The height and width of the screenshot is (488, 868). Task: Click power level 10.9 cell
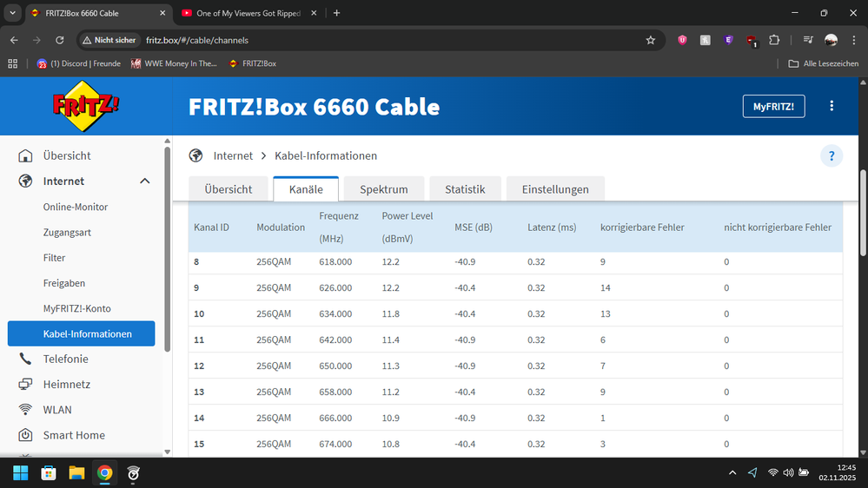391,418
